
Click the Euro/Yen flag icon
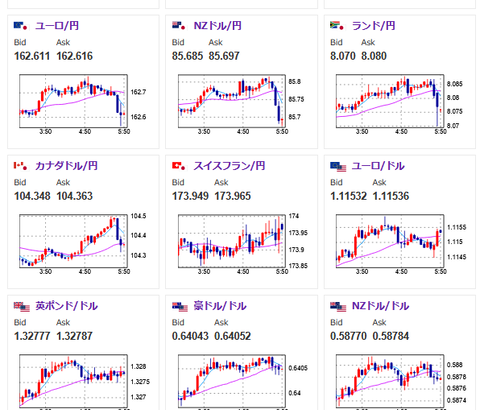click(20, 26)
